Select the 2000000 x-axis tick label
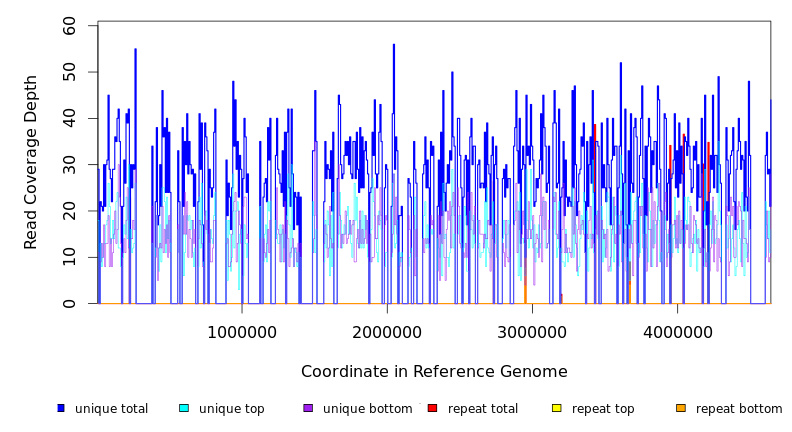Image resolution: width=792 pixels, height=432 pixels. point(387,332)
